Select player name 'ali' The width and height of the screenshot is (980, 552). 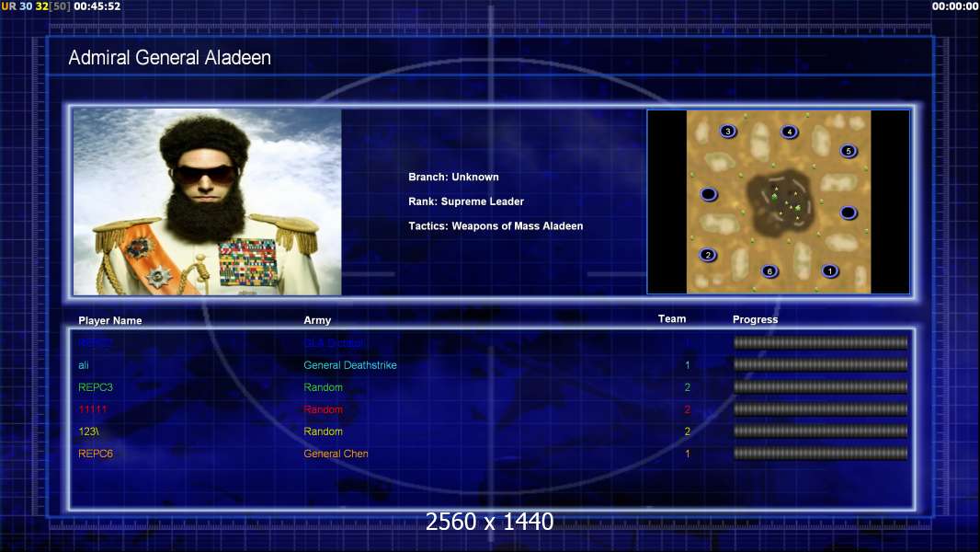(83, 365)
